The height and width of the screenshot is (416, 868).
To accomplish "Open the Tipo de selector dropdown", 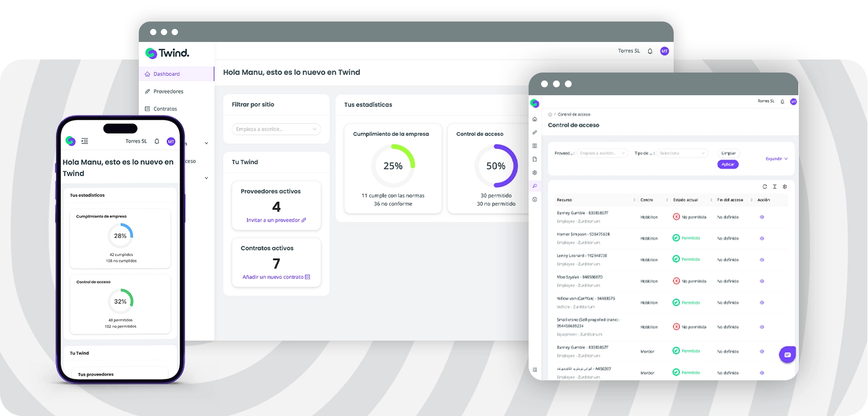I will coord(682,153).
